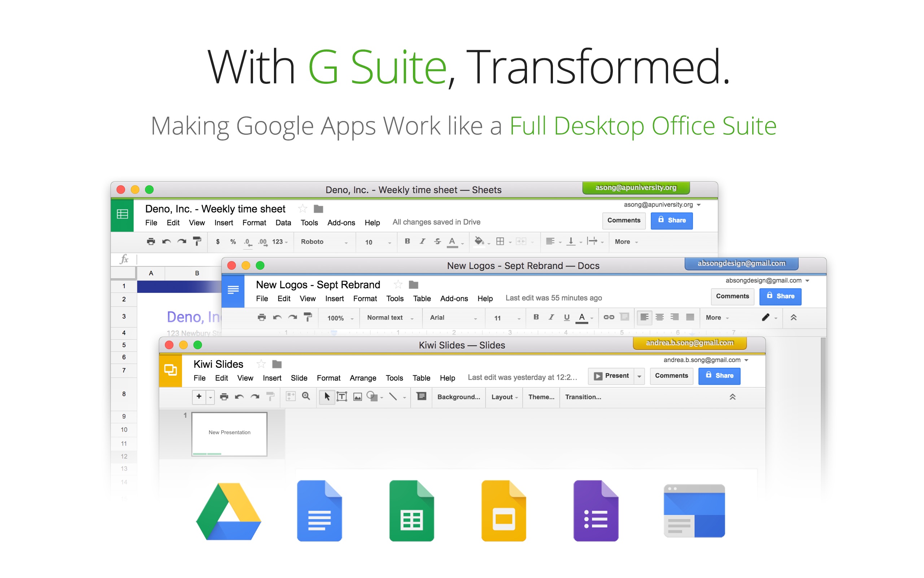The image size is (924, 578).
Task: Click the Sheets home icon
Action: [x=122, y=215]
